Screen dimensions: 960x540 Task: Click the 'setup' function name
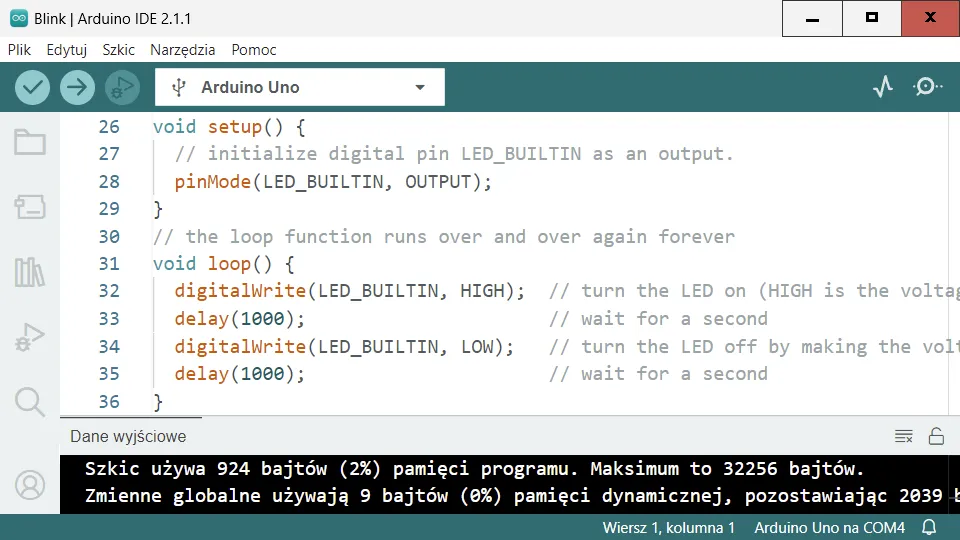coord(234,127)
